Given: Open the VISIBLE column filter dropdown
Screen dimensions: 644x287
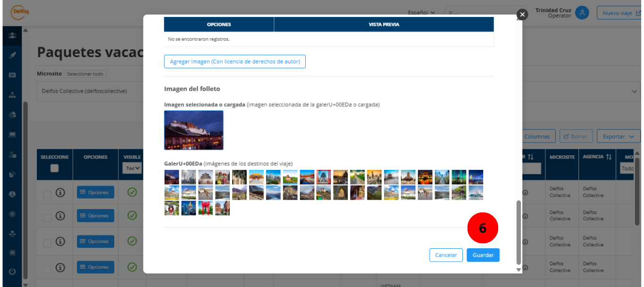Looking at the screenshot, I should pyautogui.click(x=132, y=168).
